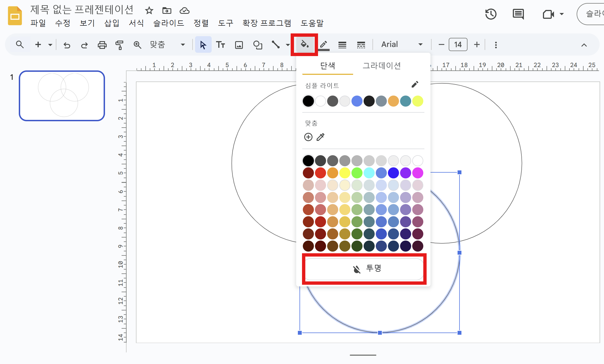Choose pure red swatch in palette
The width and height of the screenshot is (604, 364).
click(321, 173)
